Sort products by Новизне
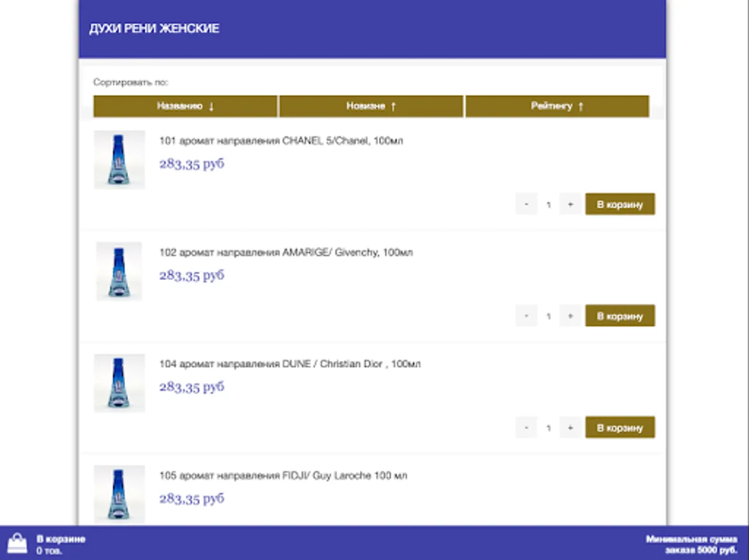This screenshot has height=560, width=749. pos(371,106)
